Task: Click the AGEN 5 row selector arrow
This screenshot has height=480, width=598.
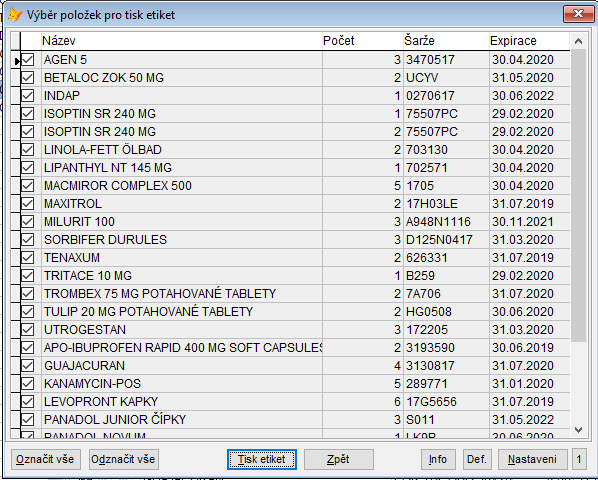Action: [x=16, y=60]
